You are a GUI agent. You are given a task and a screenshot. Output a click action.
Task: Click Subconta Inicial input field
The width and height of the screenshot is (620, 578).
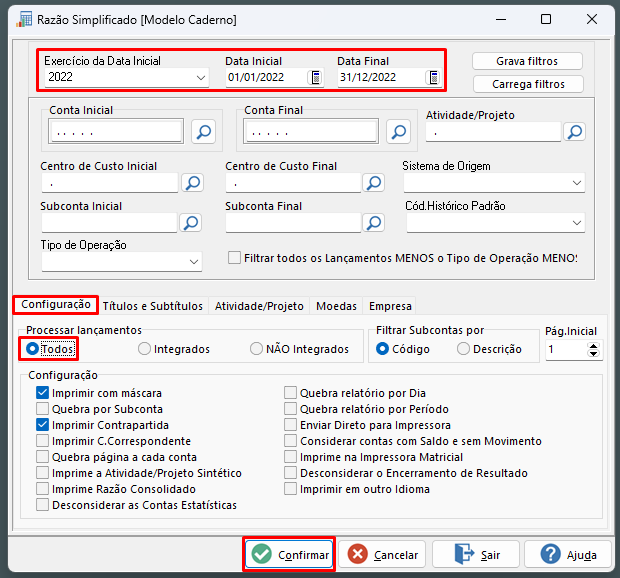[109, 223]
